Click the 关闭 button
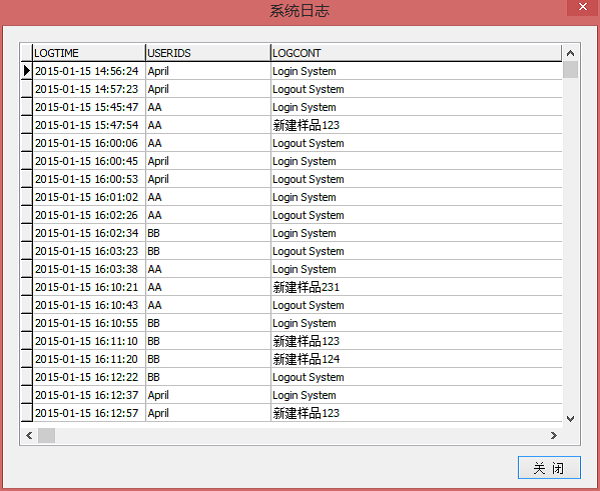The height and width of the screenshot is (491, 600). click(549, 468)
